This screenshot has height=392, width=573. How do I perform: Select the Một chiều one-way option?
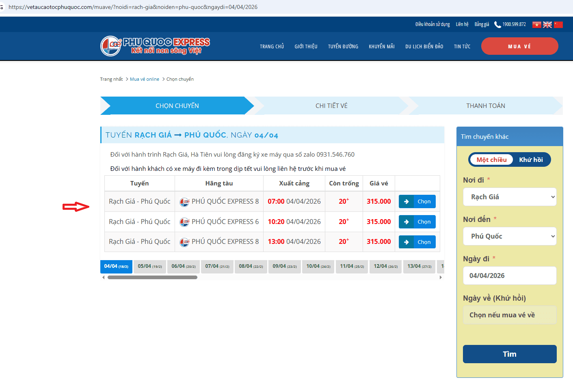(x=491, y=160)
